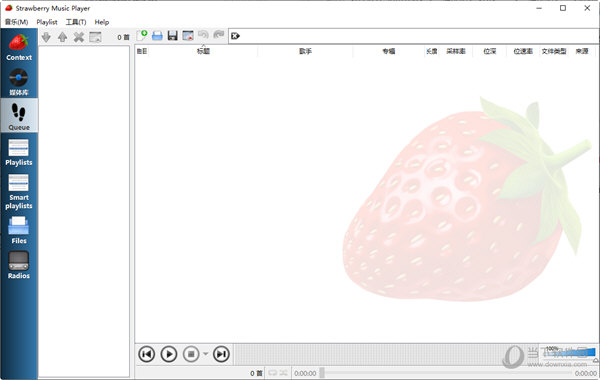Click the clear-search icon in the filter box

(x=235, y=36)
